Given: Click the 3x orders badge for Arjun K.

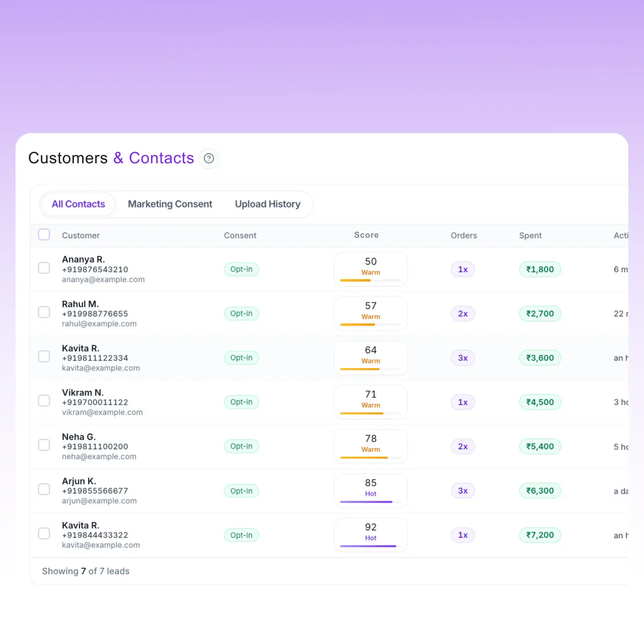Looking at the screenshot, I should tap(463, 491).
